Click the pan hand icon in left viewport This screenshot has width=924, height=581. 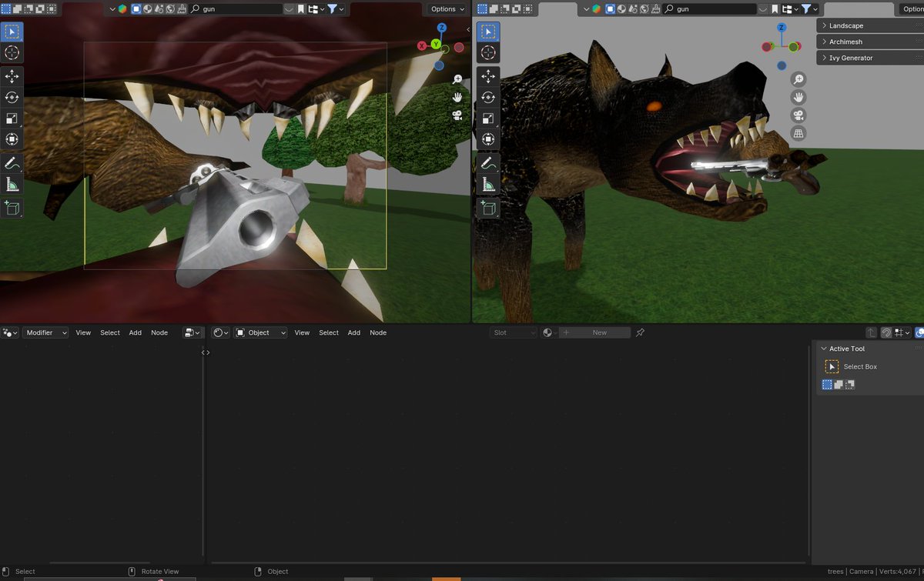457,97
